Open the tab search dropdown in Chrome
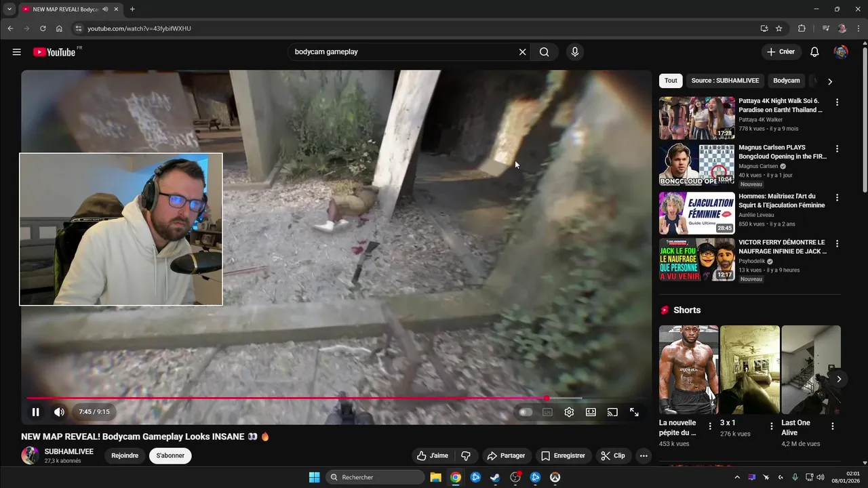Image resolution: width=868 pixels, height=488 pixels. 9,9
